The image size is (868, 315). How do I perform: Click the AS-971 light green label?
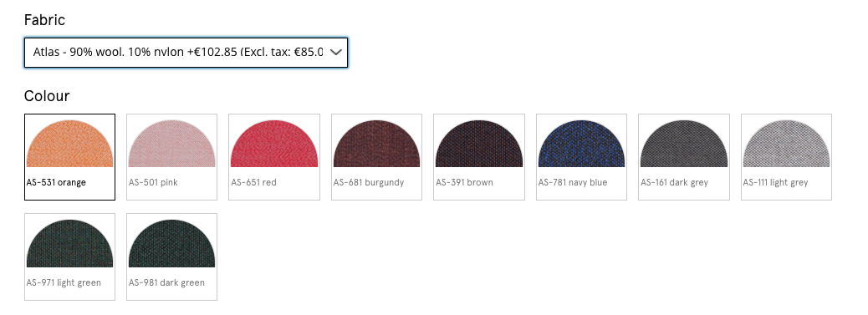pos(64,282)
